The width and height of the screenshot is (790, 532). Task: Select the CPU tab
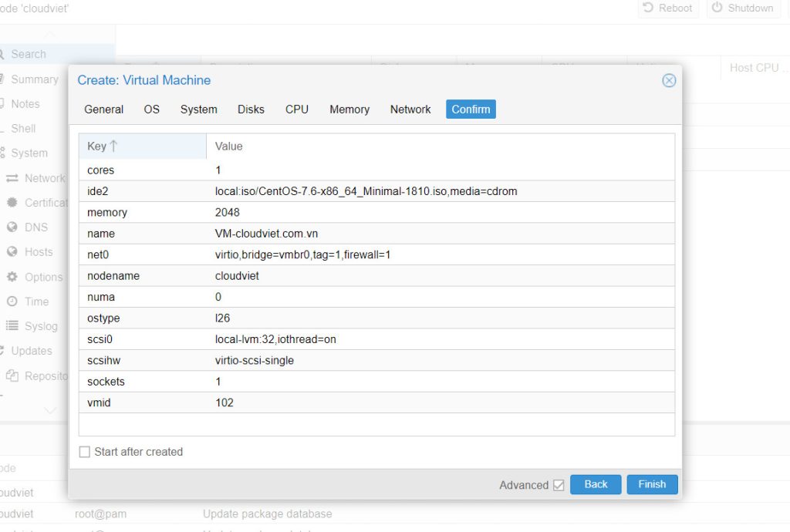pos(297,109)
